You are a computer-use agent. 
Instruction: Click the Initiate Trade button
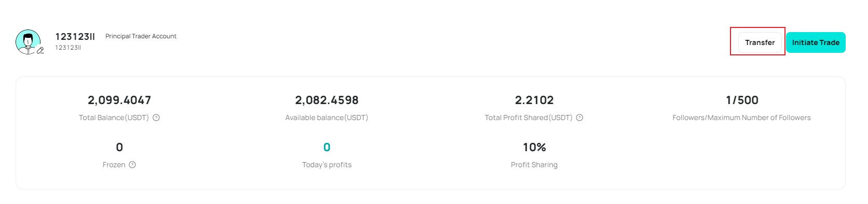[x=816, y=42]
